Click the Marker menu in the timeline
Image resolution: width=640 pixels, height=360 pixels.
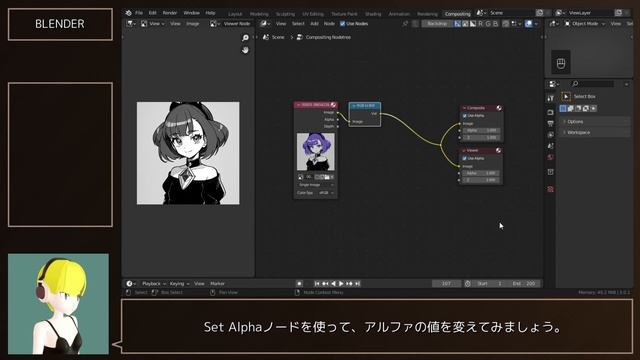pyautogui.click(x=218, y=284)
